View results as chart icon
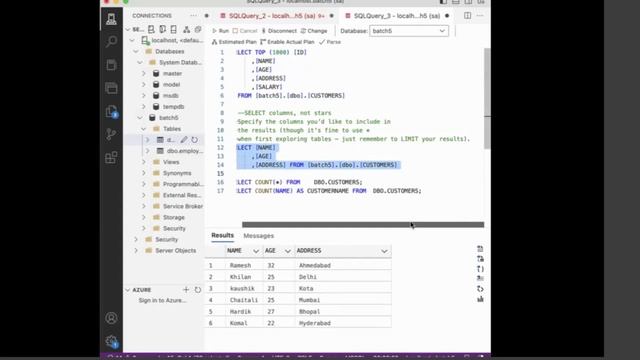Viewport: 640px width, 360px height. point(480,299)
